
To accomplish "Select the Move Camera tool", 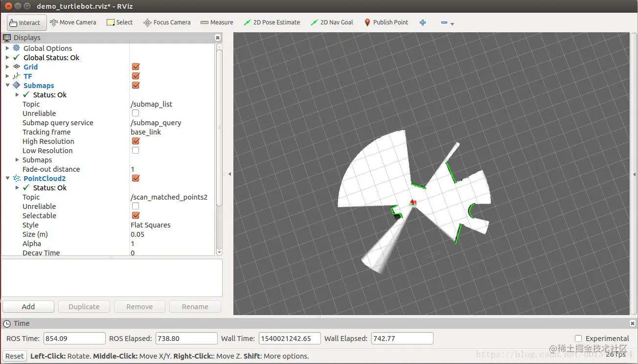I will (73, 23).
